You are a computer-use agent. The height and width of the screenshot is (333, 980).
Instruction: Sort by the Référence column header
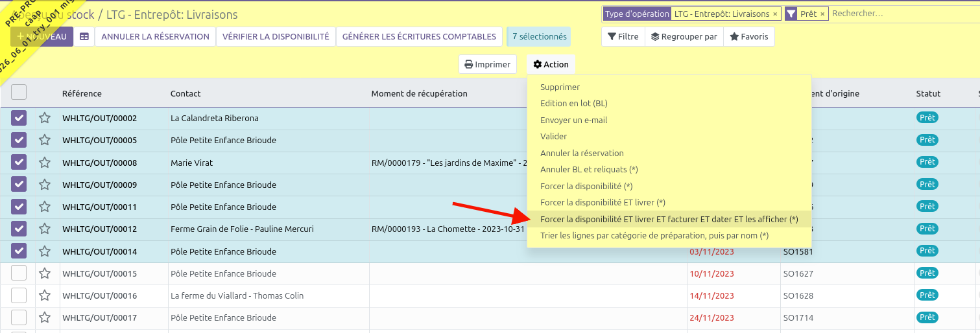click(x=82, y=93)
